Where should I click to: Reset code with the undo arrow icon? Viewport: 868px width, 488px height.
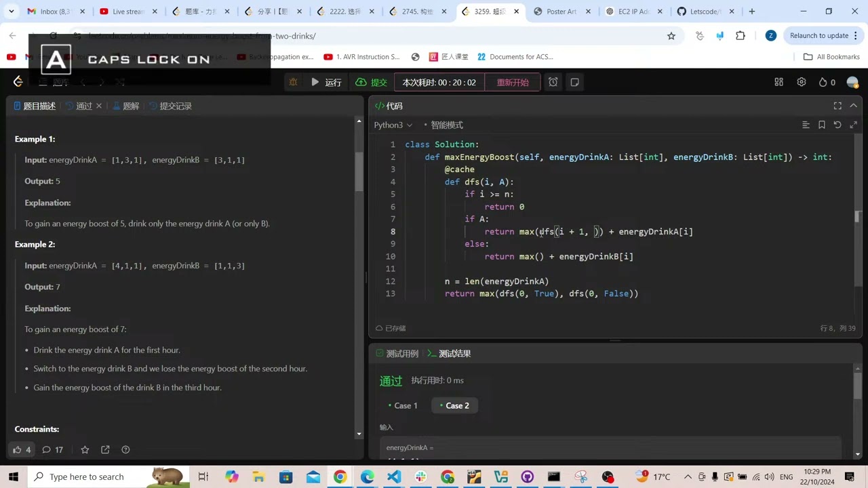click(x=837, y=125)
